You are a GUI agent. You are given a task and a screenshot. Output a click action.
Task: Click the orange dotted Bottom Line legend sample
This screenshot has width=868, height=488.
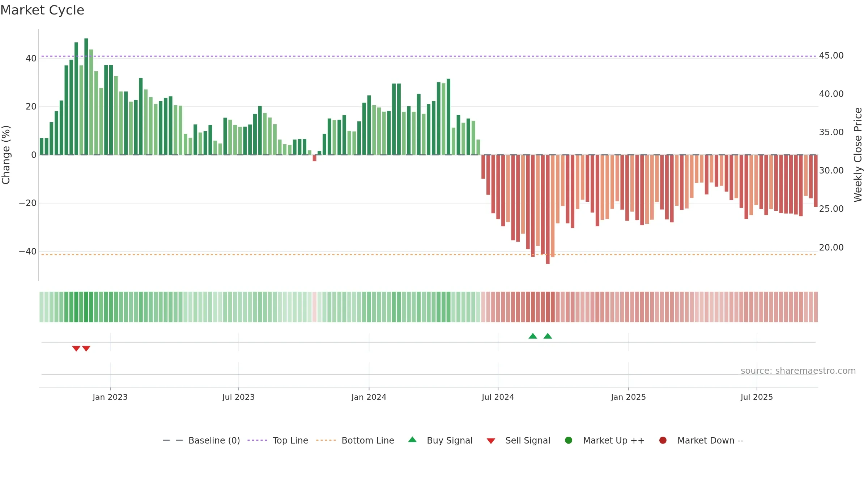(326, 440)
